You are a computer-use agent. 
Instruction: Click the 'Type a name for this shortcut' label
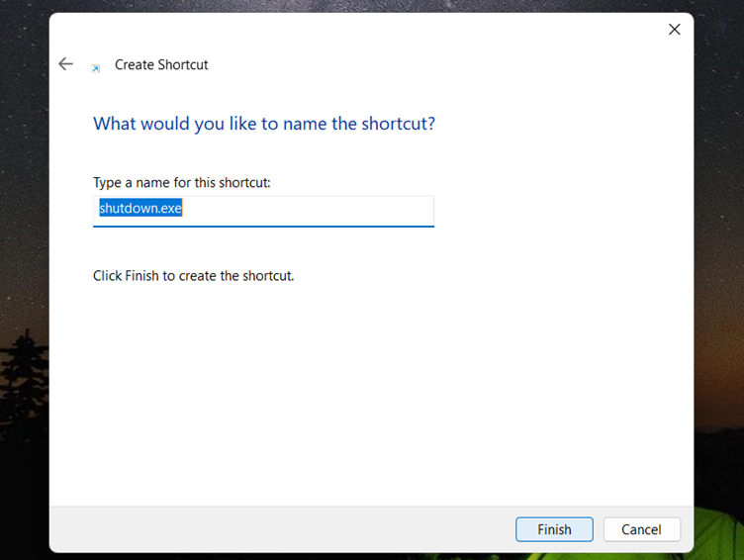click(182, 183)
